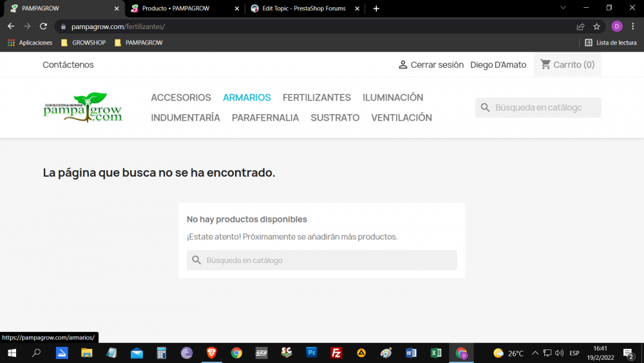Open Microsoft Excel from the taskbar
The height and width of the screenshot is (363, 644).
tap(436, 353)
